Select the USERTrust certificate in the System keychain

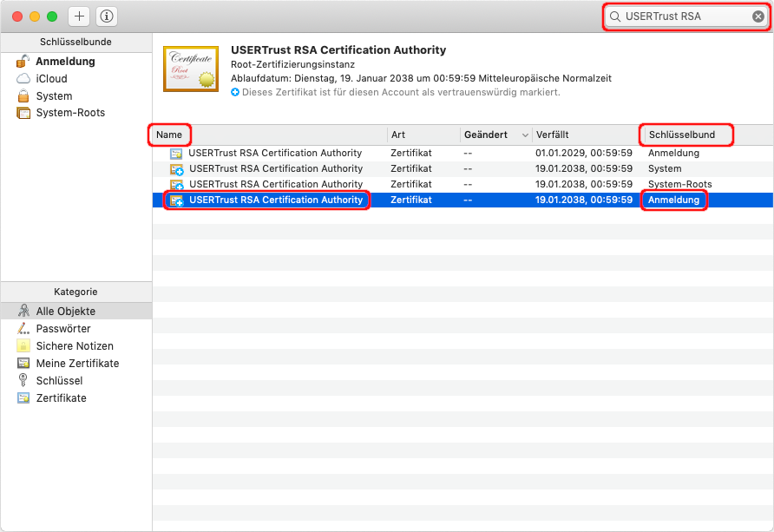pos(462,168)
